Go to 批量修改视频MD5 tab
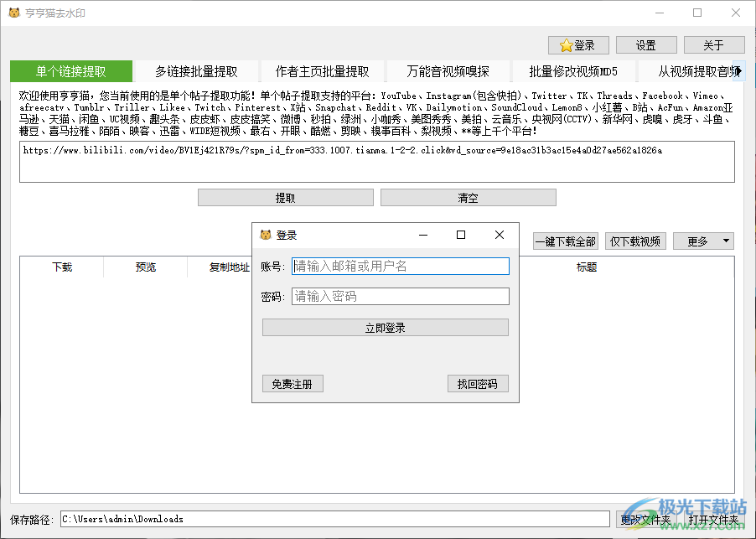The image size is (756, 539). point(573,71)
